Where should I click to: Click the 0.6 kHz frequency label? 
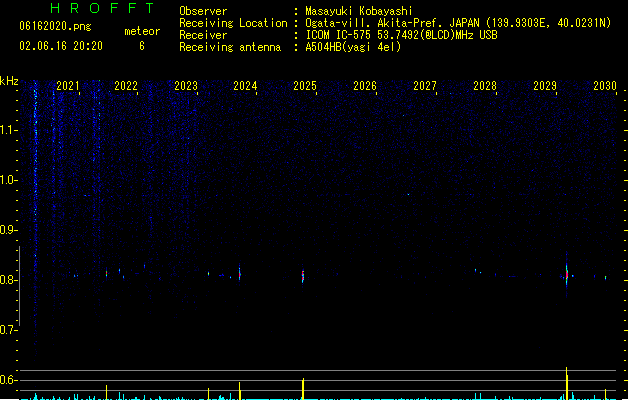click(8, 380)
